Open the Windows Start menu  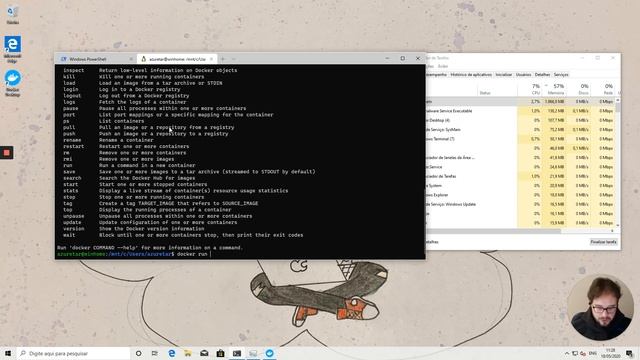(x=8, y=353)
